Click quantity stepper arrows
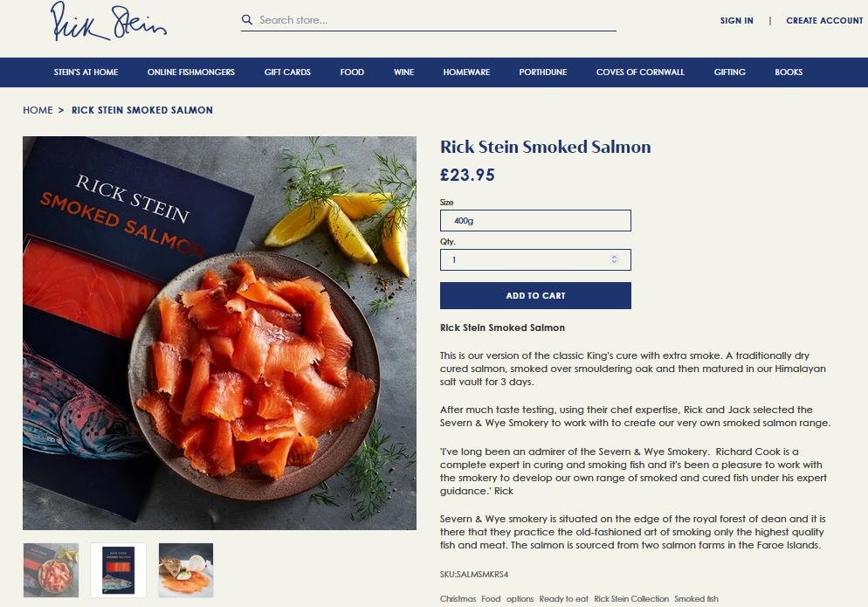 pos(614,259)
